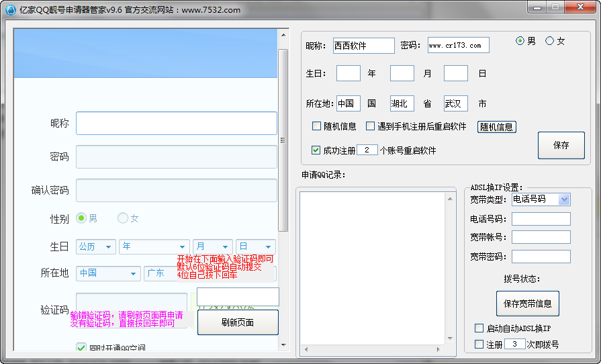Open the 日 birthday dropdown in the web form

(256, 246)
